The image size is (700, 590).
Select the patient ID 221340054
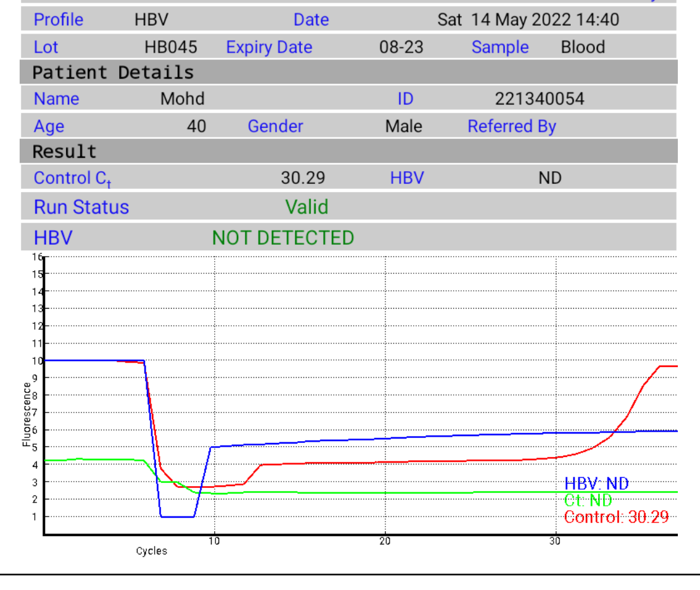coord(539,99)
